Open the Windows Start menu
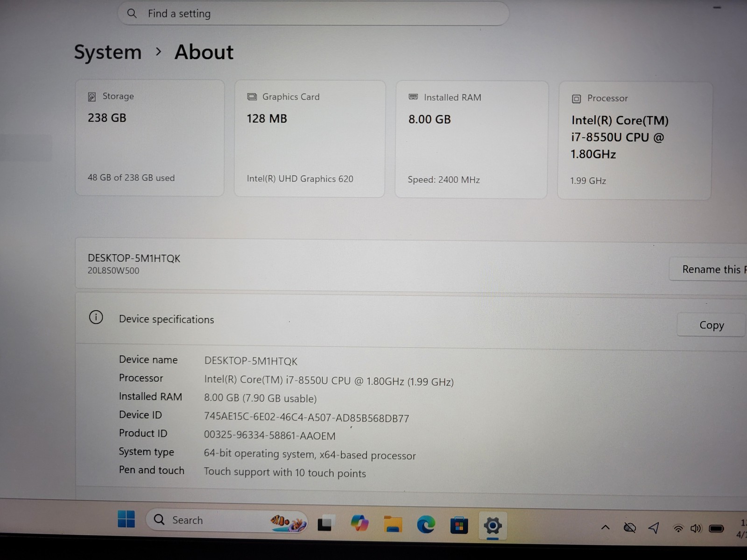 point(126,519)
